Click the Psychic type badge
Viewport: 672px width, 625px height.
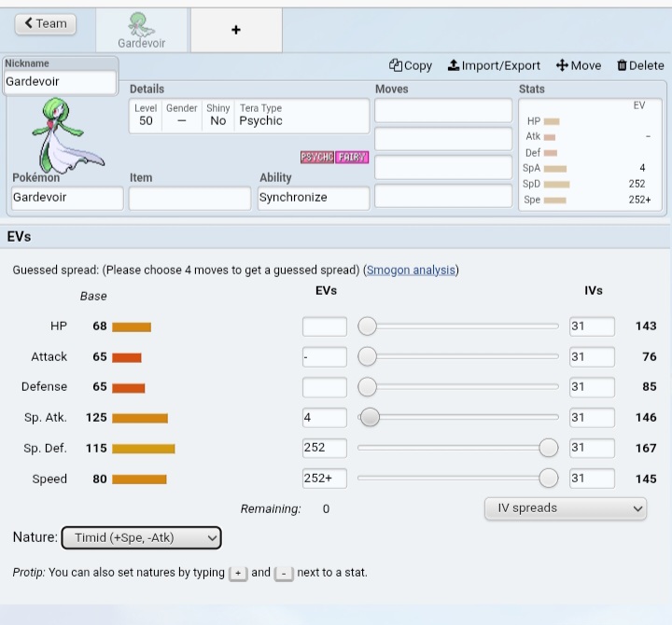pyautogui.click(x=317, y=158)
